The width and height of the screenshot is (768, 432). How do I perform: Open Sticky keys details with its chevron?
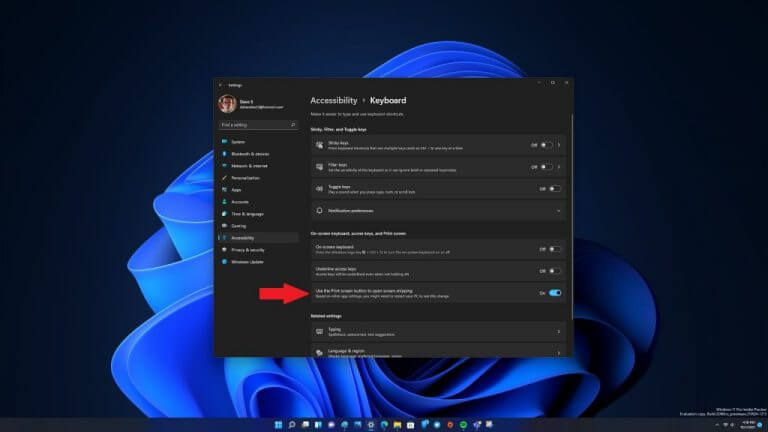(559, 145)
